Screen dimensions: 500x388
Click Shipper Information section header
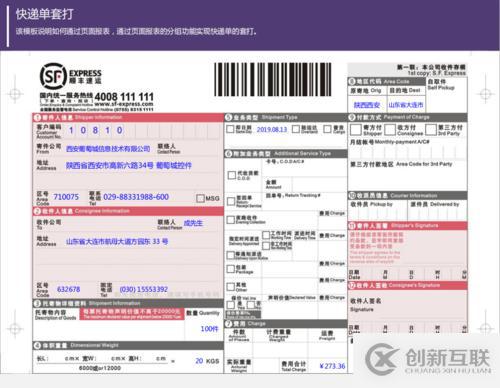click(128, 117)
